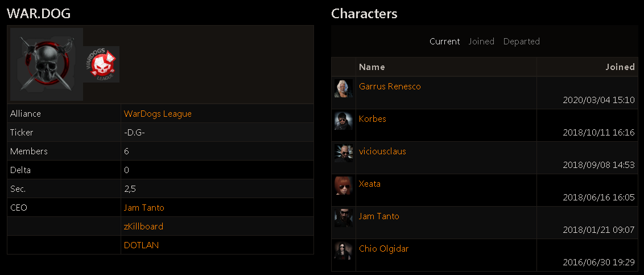The width and height of the screenshot is (644, 275).
Task: Open Garrus Renesco's portrait avatar
Action: [344, 88]
